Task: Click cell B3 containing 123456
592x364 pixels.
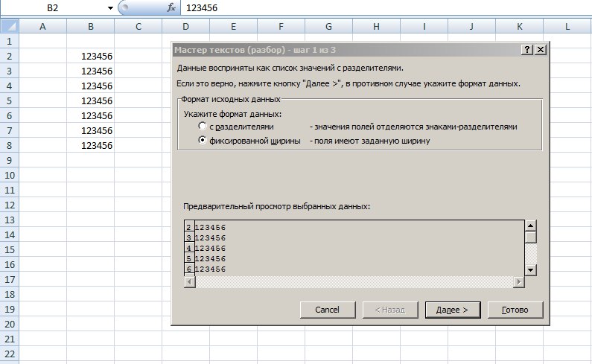Action: pos(91,71)
